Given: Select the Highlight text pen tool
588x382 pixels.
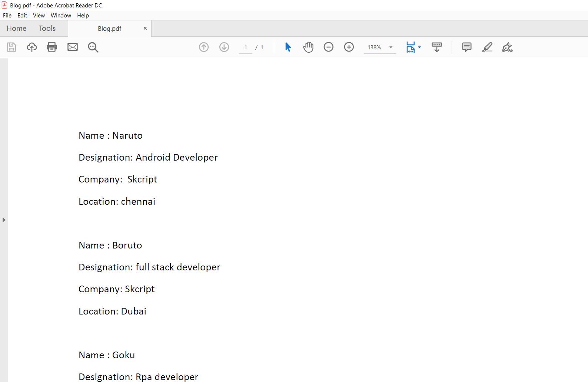Looking at the screenshot, I should pyautogui.click(x=487, y=47).
